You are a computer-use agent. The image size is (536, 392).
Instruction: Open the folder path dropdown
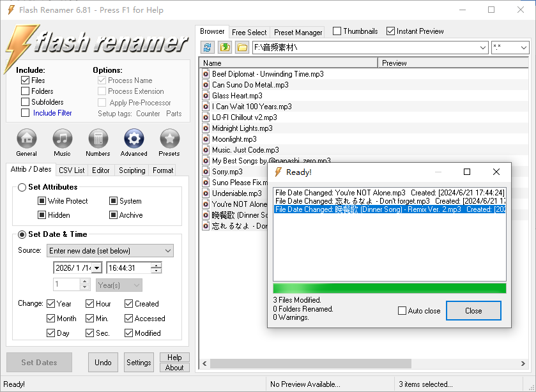[x=482, y=48]
